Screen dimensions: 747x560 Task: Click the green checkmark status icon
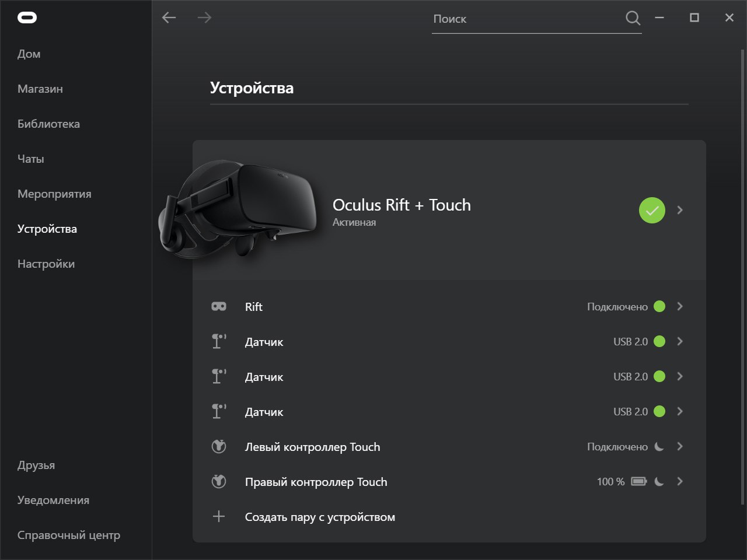tap(652, 210)
